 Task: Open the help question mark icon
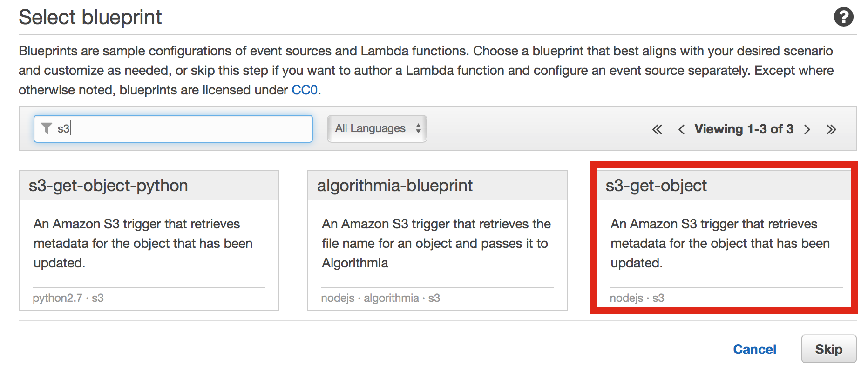click(843, 17)
